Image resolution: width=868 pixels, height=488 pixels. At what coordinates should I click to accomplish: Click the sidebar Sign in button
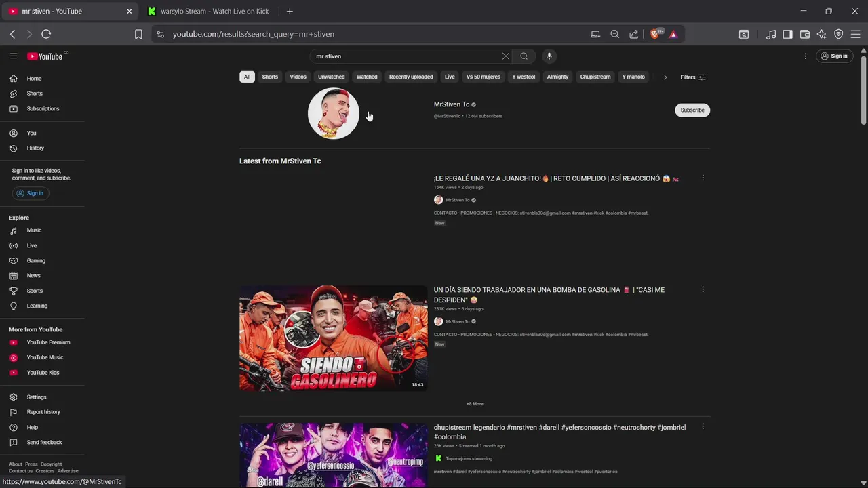(29, 193)
